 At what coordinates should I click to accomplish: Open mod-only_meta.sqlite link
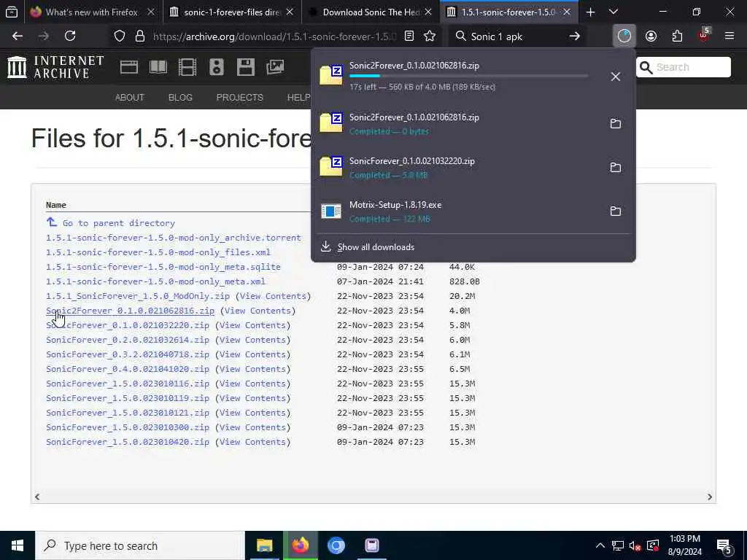click(x=163, y=267)
